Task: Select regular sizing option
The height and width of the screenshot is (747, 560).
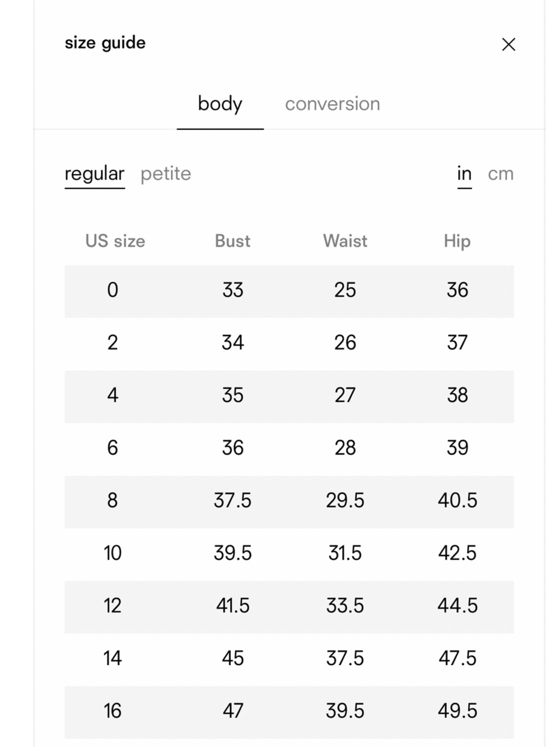Action: [95, 174]
